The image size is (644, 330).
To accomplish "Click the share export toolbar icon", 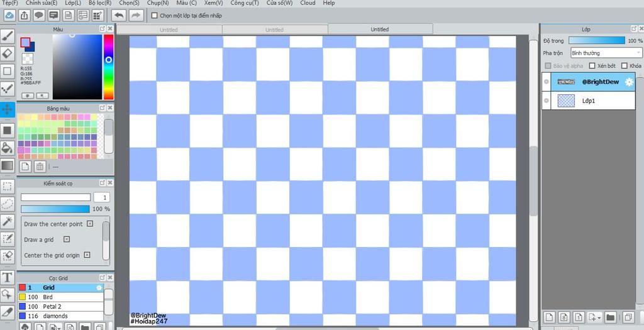I will (25, 16).
